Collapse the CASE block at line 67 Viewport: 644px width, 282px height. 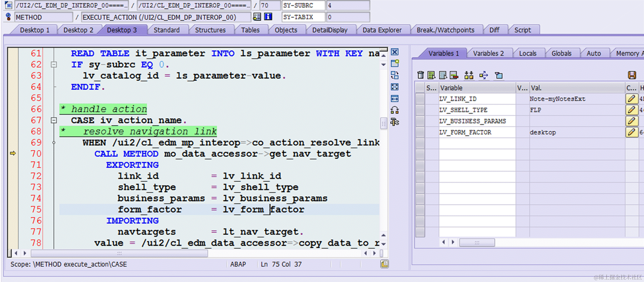point(54,120)
